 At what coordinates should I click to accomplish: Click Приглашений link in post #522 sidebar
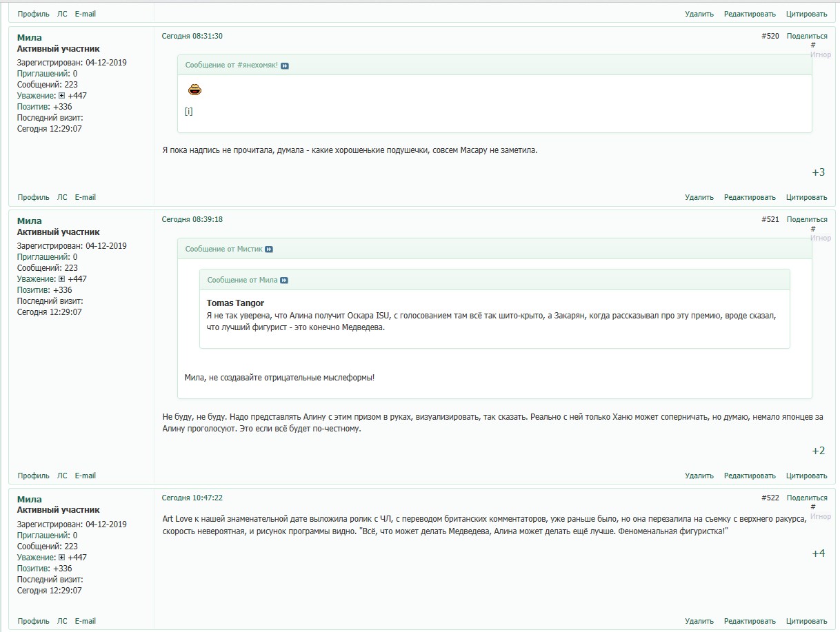pyautogui.click(x=43, y=536)
